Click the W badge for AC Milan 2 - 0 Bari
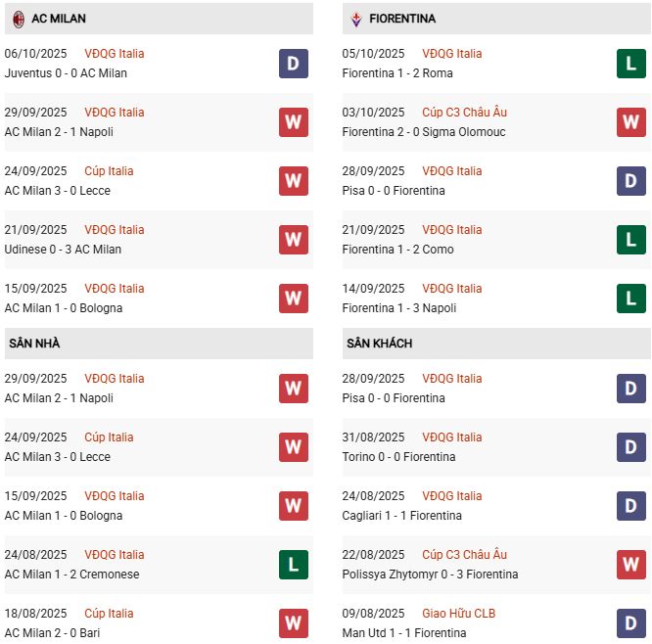 click(293, 623)
